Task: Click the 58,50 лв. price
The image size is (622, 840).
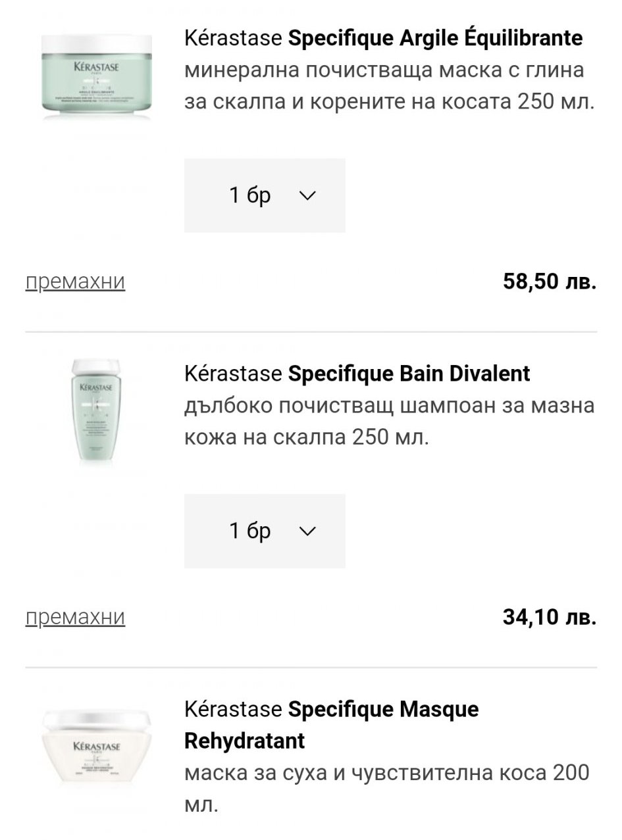Action: [x=549, y=282]
